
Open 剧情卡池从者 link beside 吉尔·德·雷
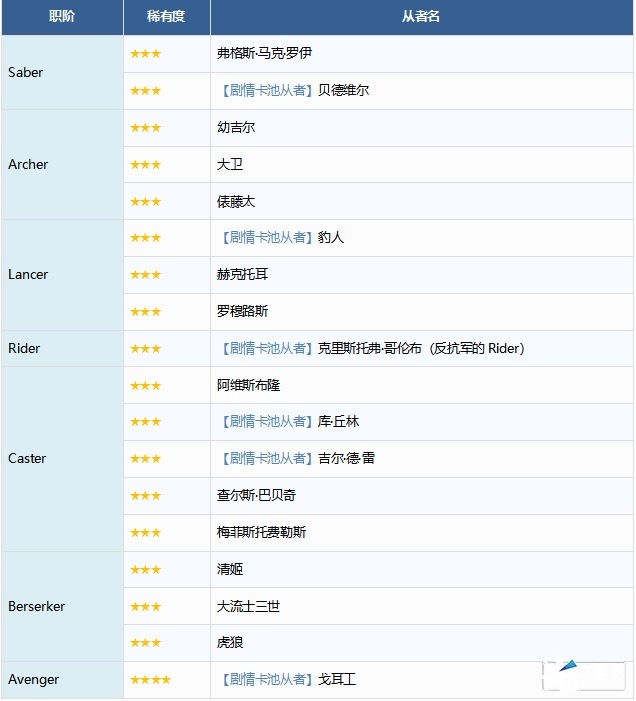coord(265,459)
